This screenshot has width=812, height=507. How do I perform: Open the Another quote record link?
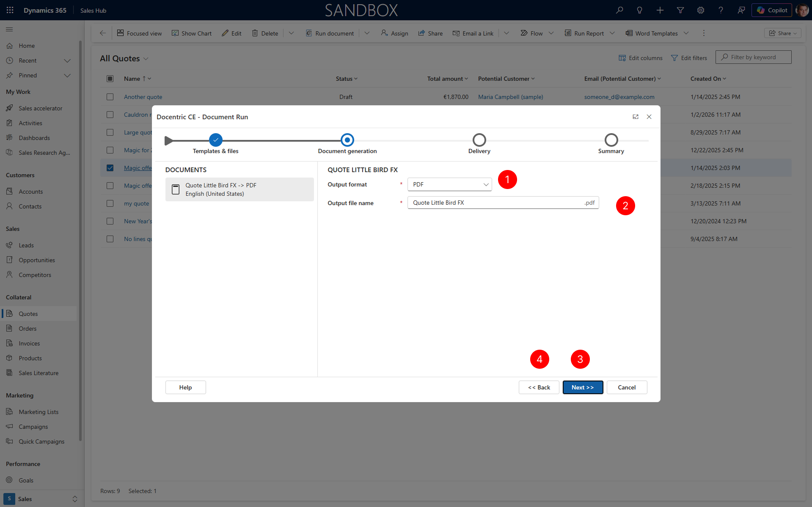click(x=143, y=97)
